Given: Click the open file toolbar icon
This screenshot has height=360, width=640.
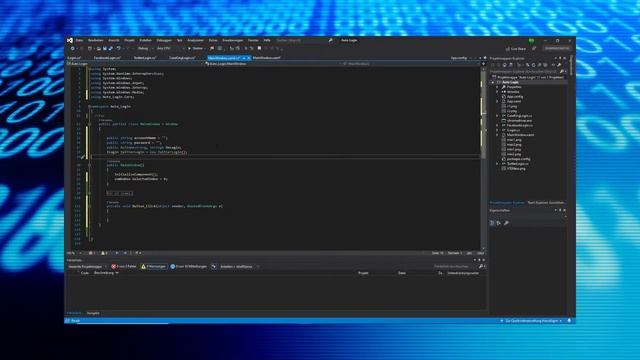Looking at the screenshot, I should pos(99,48).
